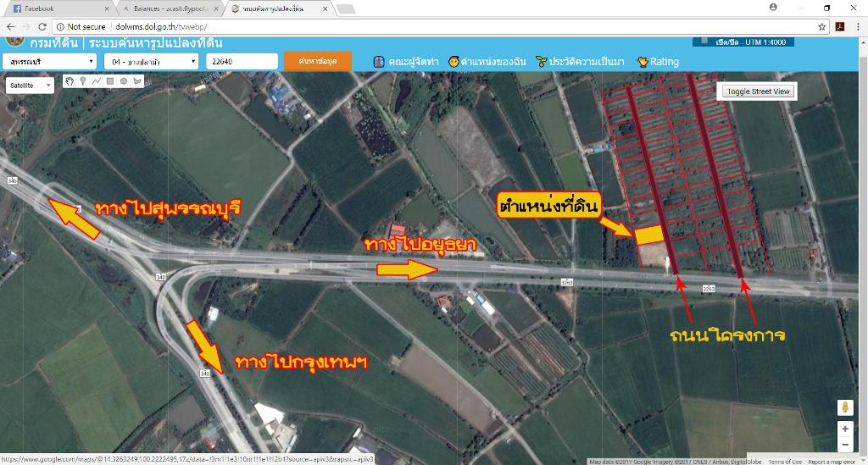Select the rectangle drawing tool

click(110, 81)
